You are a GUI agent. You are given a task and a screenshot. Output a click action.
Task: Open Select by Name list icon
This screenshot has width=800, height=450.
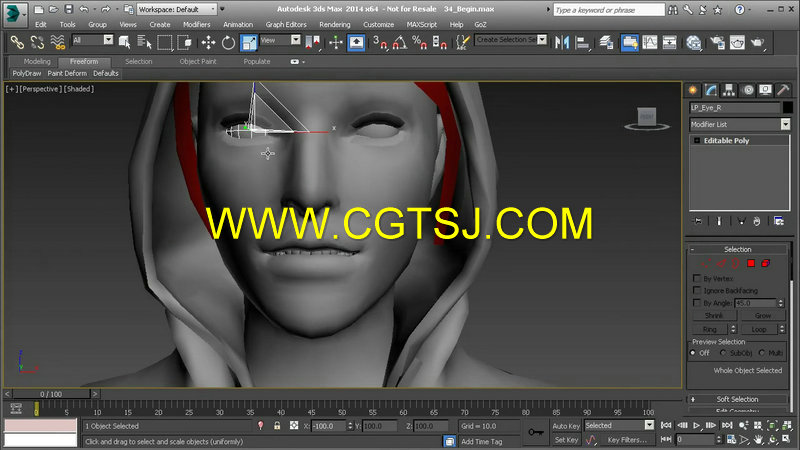point(144,42)
